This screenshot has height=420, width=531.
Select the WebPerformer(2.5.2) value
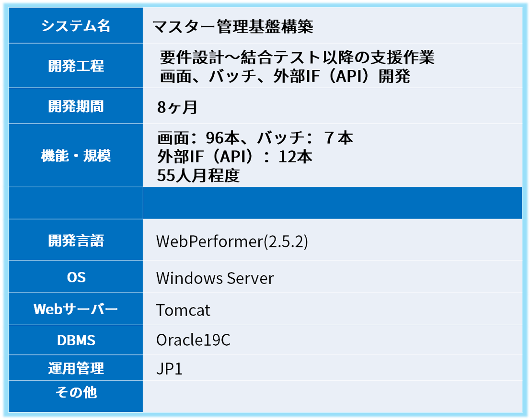(x=232, y=241)
